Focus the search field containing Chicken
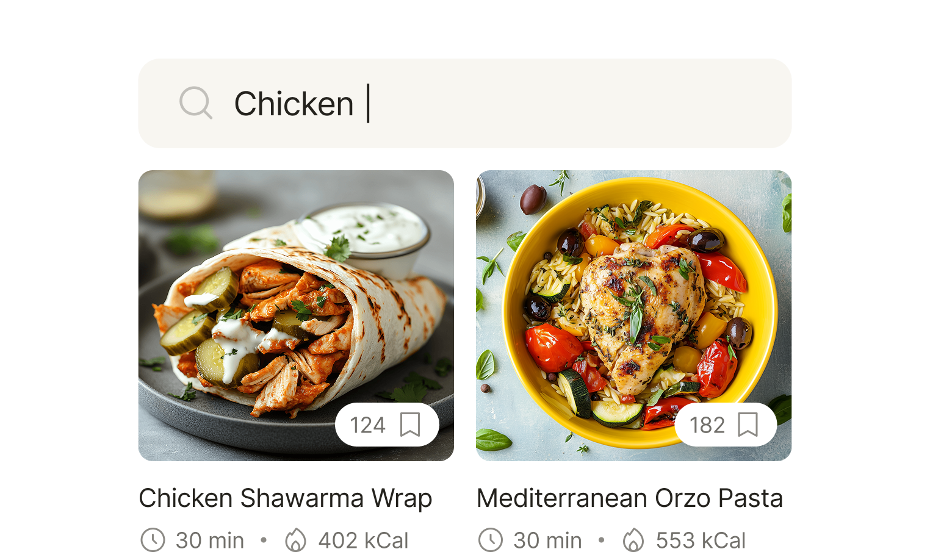930x560 pixels. coord(465,103)
